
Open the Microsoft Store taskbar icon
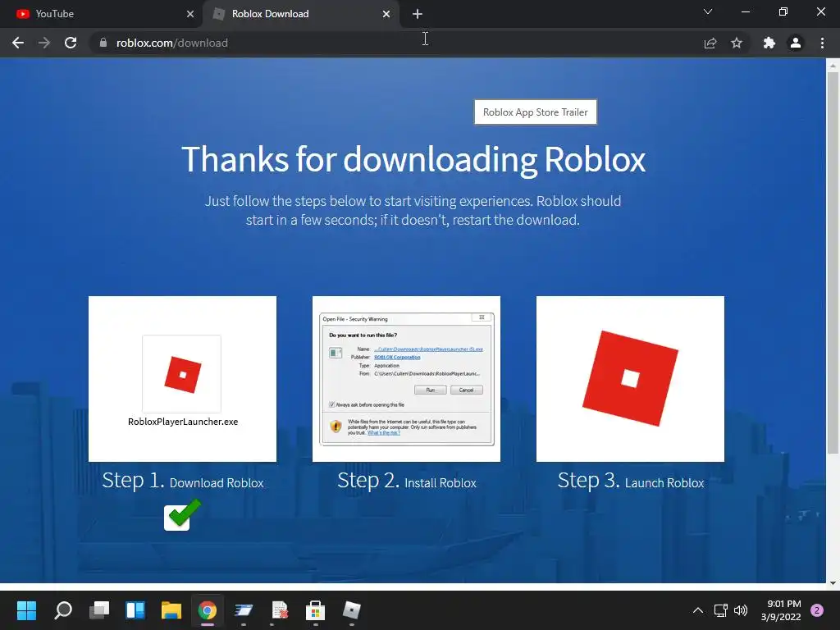[x=315, y=610]
